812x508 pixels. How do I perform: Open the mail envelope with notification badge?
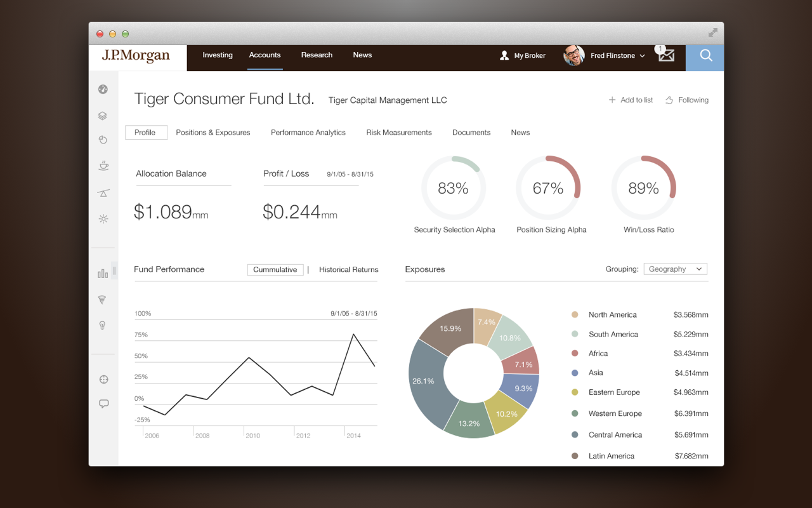665,54
